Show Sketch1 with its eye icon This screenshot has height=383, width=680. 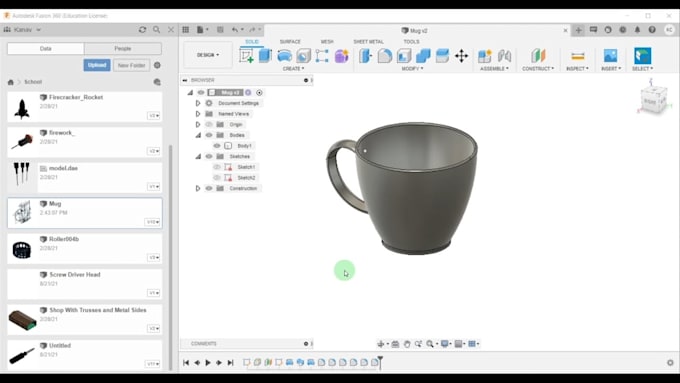(217, 167)
